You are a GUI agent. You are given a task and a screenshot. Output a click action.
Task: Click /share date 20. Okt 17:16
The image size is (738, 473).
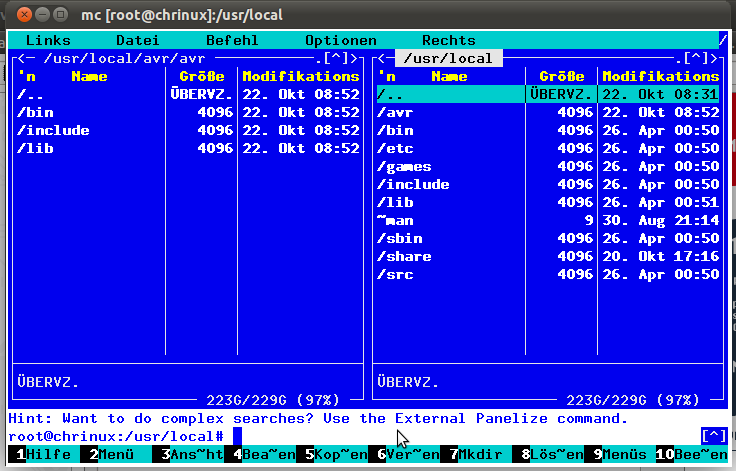click(x=661, y=257)
